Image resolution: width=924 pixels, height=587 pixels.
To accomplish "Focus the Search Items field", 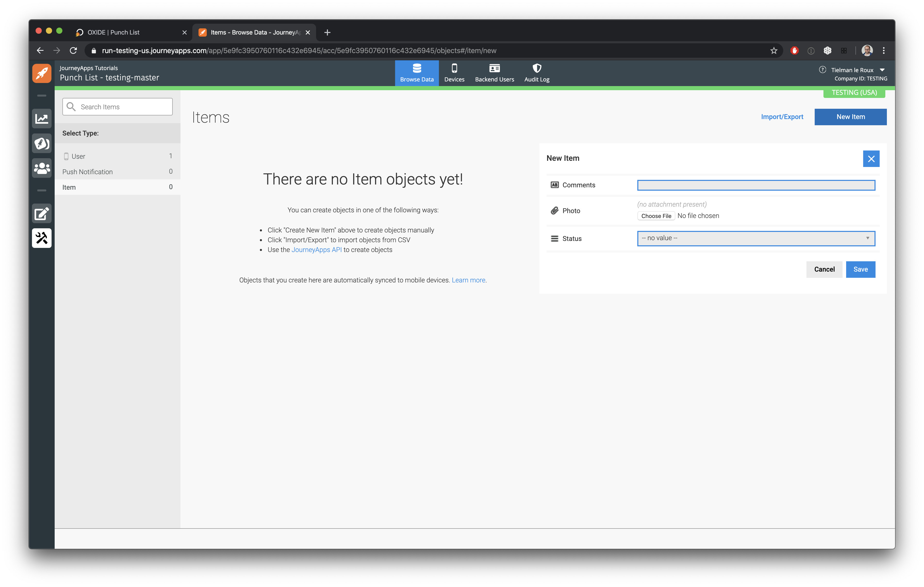I will 117,107.
